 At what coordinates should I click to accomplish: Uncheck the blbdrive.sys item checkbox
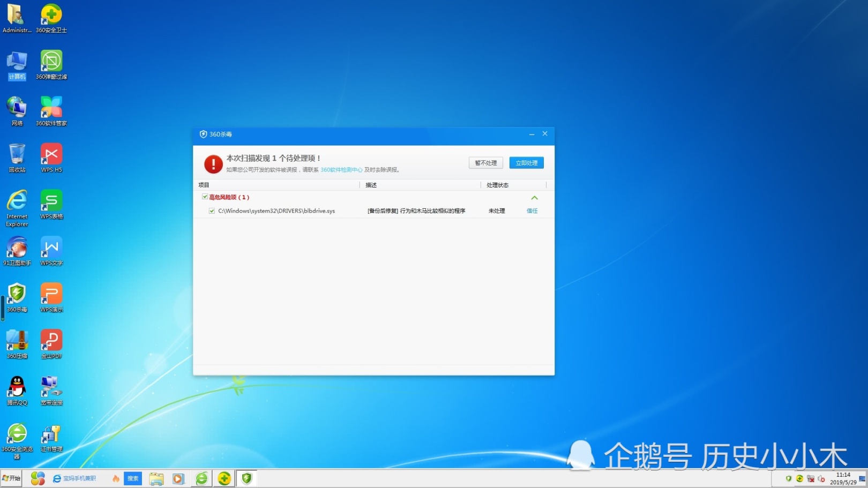pos(212,211)
